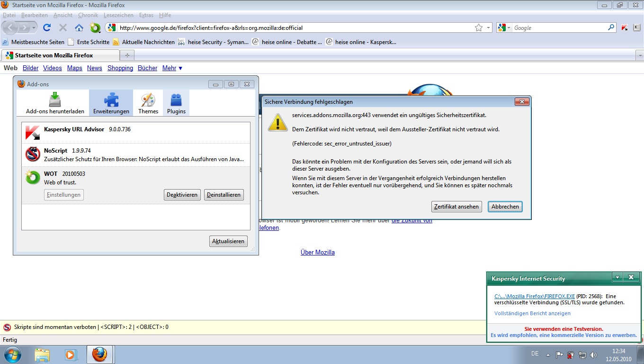This screenshot has height=364, width=644.
Task: Click the Einstellungen button for WOT
Action: [x=64, y=195]
